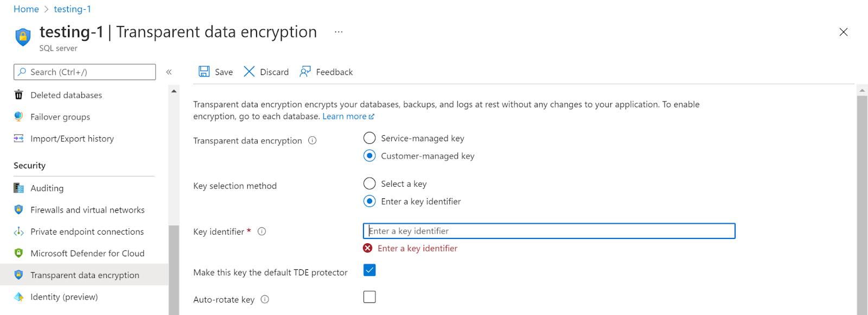Image resolution: width=868 pixels, height=315 pixels.
Task: Collapse the sidebar with double chevron
Action: point(169,72)
